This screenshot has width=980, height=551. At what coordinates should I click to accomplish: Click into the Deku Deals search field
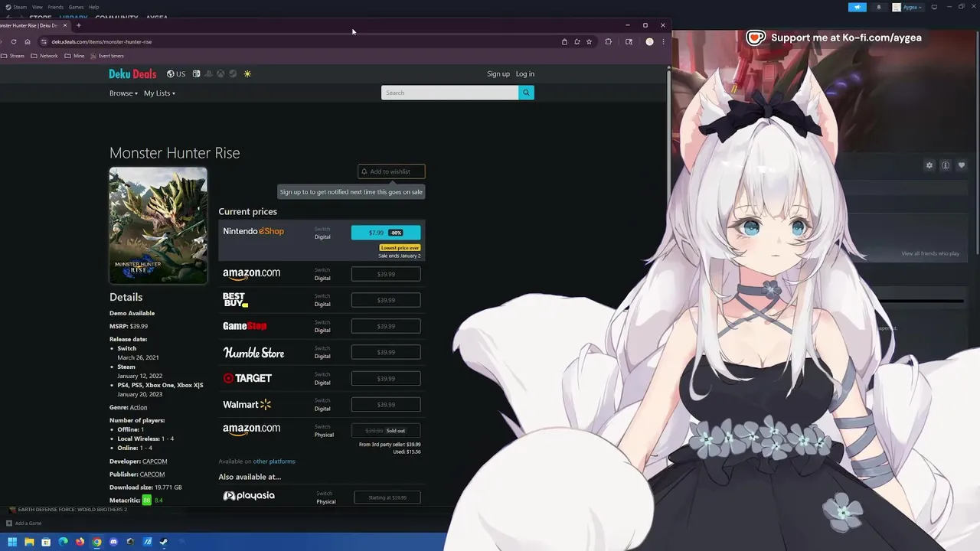[x=449, y=93]
